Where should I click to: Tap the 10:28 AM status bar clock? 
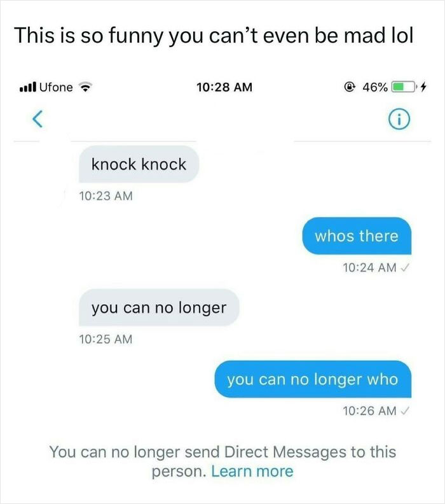(x=224, y=87)
